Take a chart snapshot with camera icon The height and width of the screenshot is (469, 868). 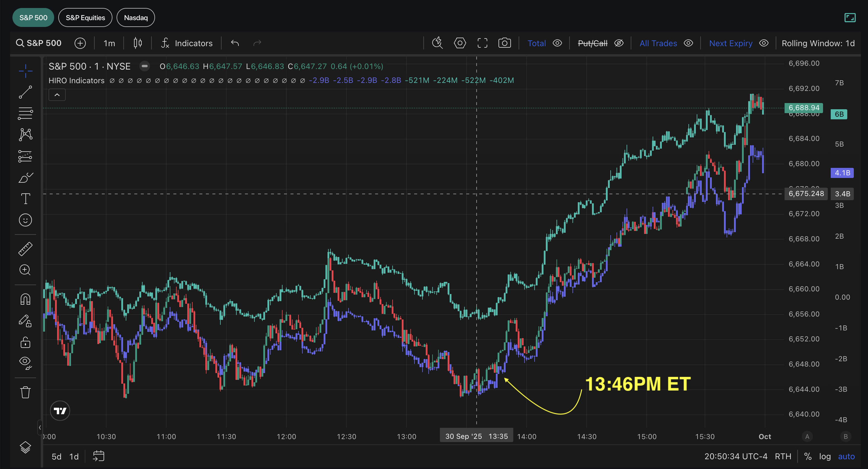click(x=504, y=43)
